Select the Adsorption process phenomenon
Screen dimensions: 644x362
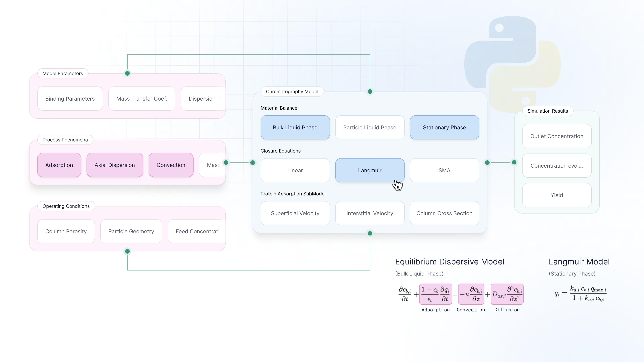pyautogui.click(x=59, y=165)
